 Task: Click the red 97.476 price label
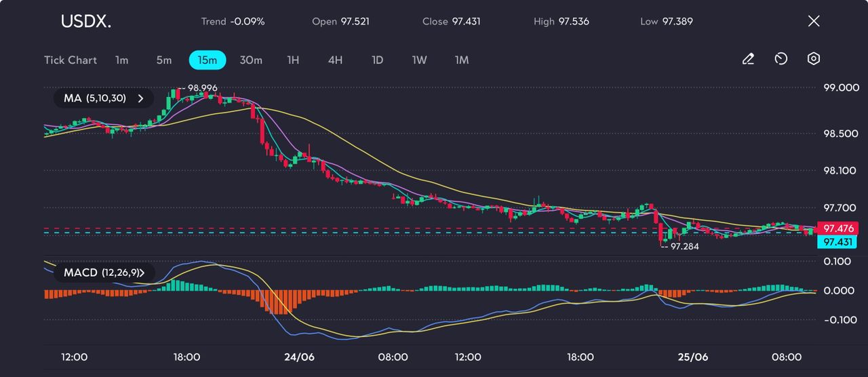pos(837,229)
